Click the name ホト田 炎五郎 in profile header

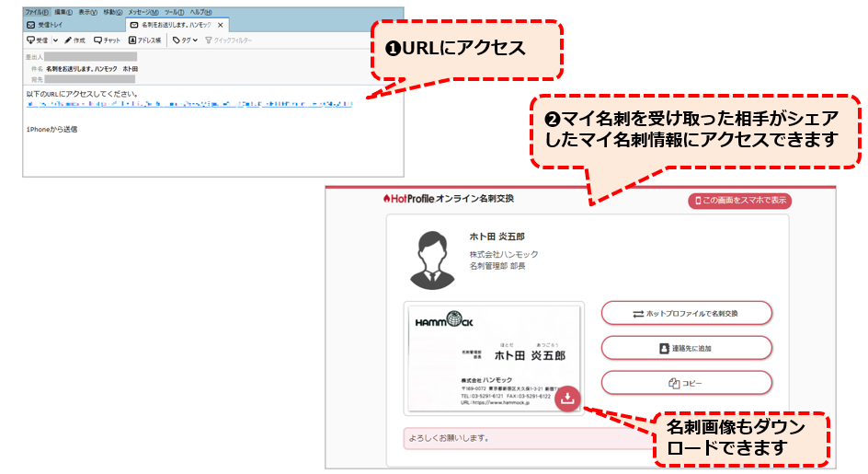tap(497, 237)
